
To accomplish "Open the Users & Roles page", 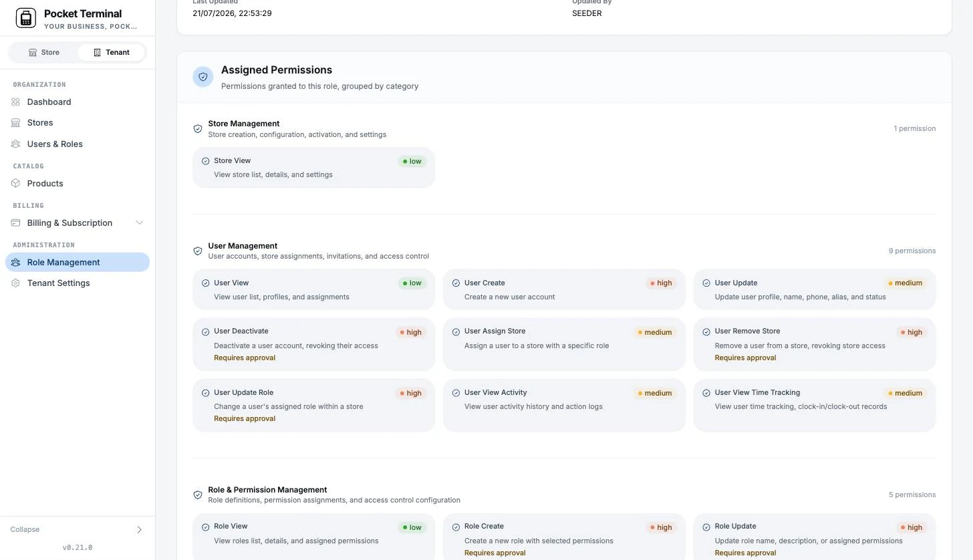I will [x=78, y=144].
